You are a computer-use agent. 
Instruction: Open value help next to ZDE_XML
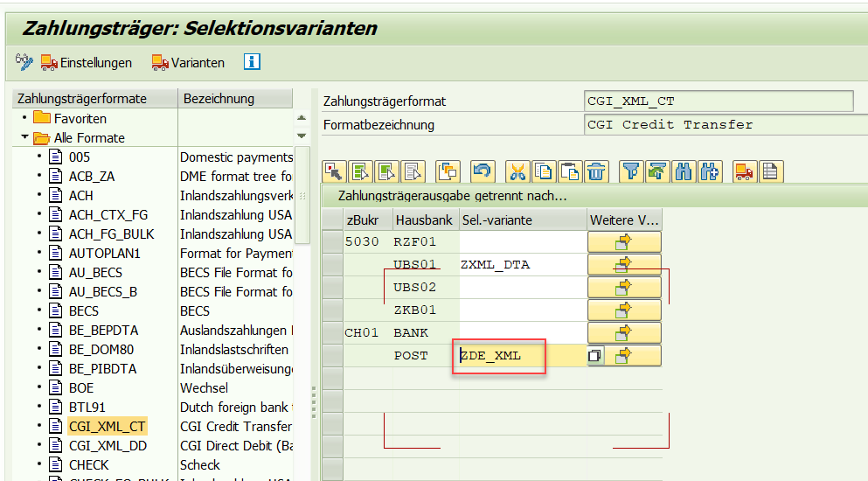[x=594, y=355]
